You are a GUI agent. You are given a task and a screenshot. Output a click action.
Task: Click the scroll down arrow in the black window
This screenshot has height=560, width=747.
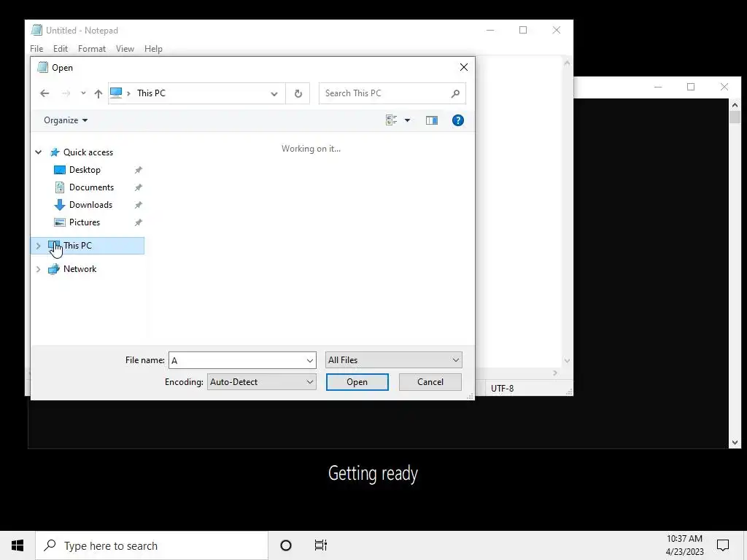[735, 443]
